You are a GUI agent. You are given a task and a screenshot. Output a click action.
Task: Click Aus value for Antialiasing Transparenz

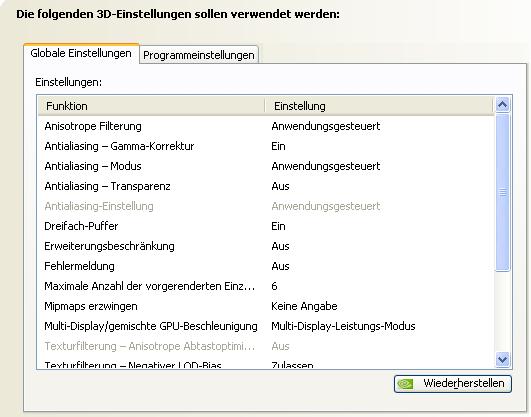280,186
